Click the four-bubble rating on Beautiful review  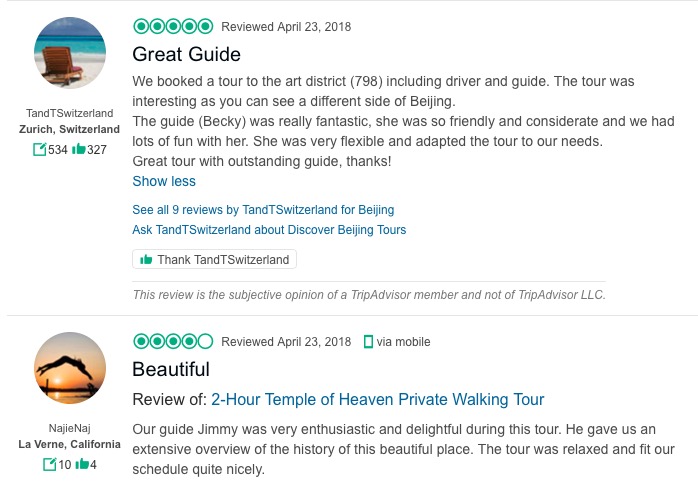point(173,341)
